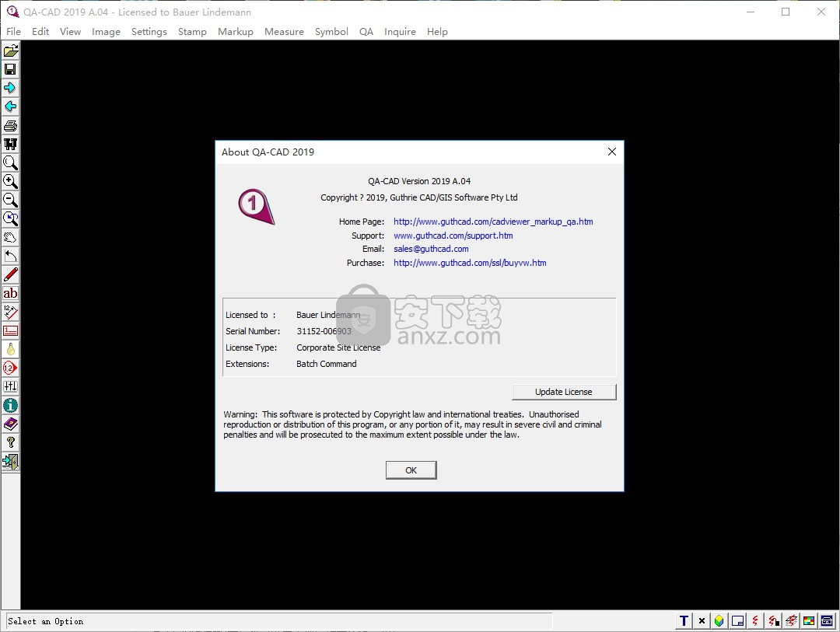Open the color palette grid icon
The width and height of the screenshot is (840, 632).
pos(809,621)
